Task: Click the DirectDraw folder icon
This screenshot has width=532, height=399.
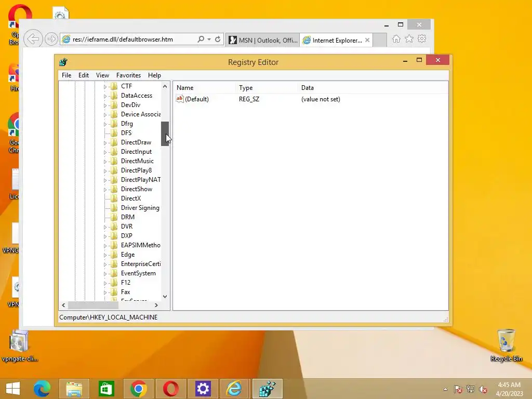Action: (x=114, y=142)
